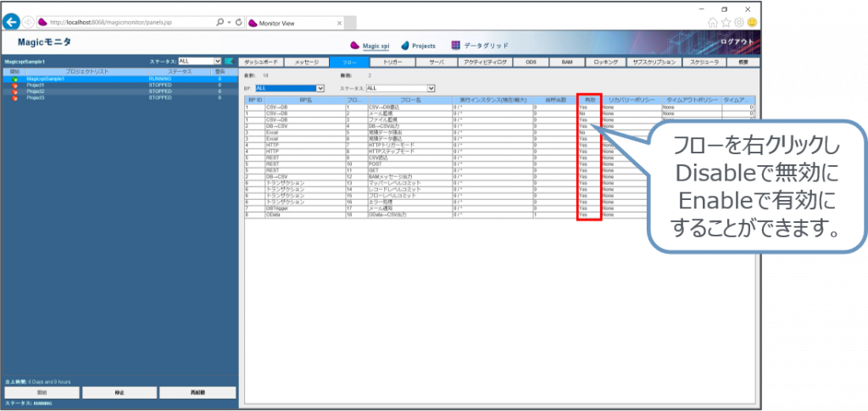The height and width of the screenshot is (411, 868).
Task: Click the browser address URL field
Action: point(127,22)
